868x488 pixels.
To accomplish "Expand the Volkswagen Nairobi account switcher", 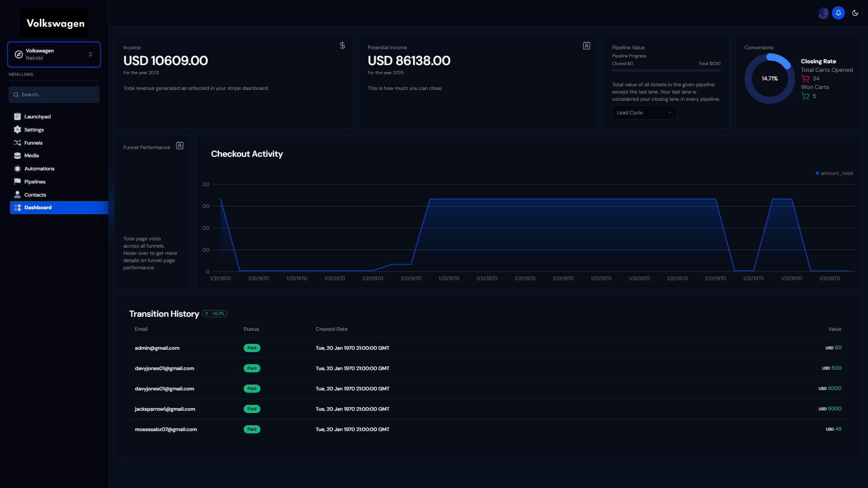I will point(54,54).
